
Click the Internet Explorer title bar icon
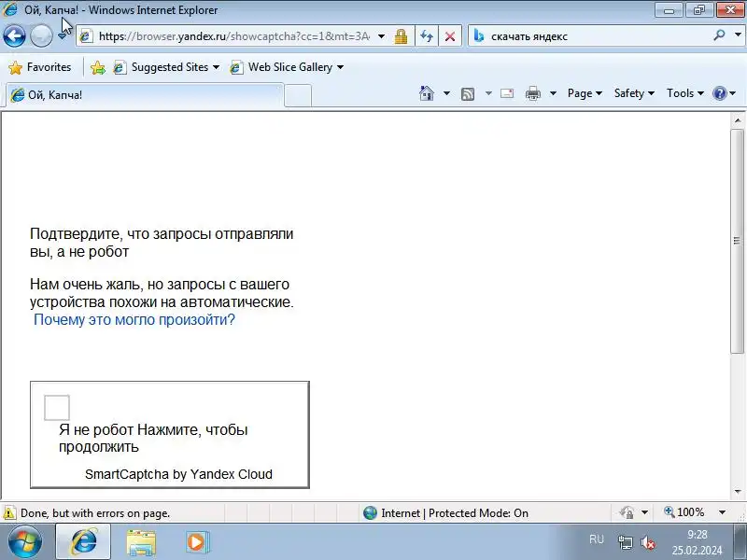10,9
